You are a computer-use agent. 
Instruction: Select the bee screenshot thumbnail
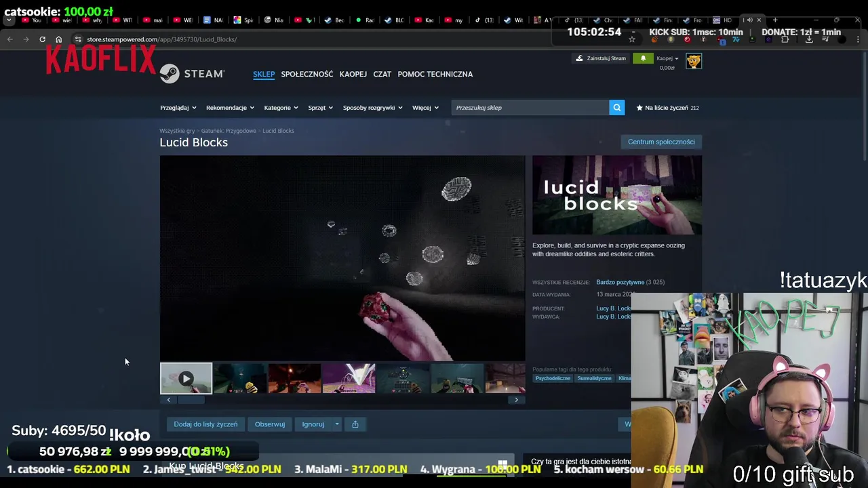240,378
